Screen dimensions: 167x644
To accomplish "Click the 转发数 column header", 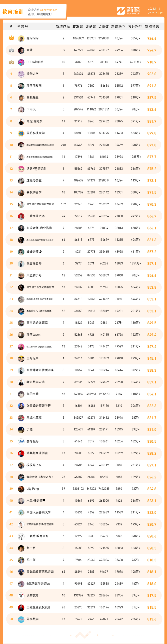I will click(x=78, y=26).
